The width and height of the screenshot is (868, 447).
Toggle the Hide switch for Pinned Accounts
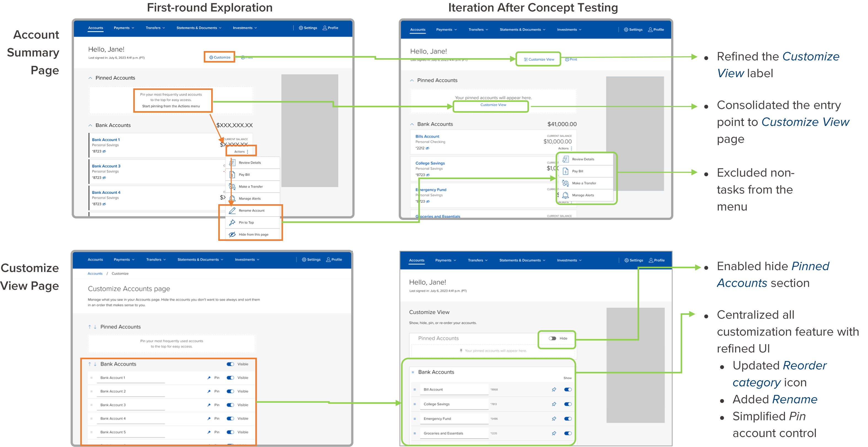[x=553, y=338]
